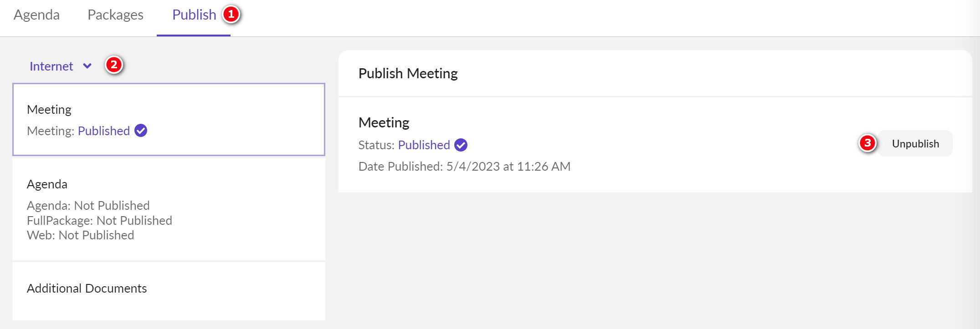The image size is (980, 329).
Task: Select the verified publish status icon in sidebar
Action: 141,131
